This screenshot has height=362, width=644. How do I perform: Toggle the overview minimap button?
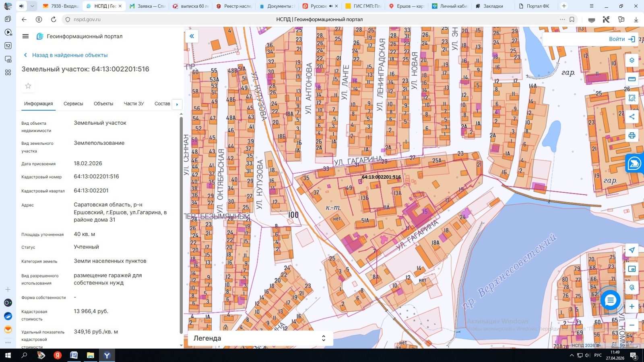[632, 269]
